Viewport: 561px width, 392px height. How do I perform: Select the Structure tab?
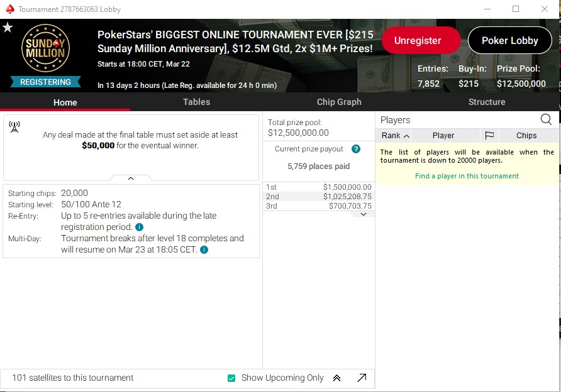coord(486,102)
